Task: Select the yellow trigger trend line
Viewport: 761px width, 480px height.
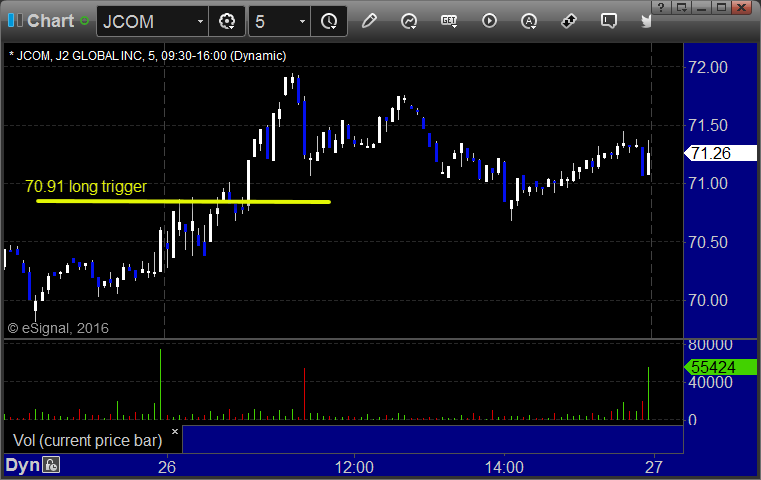Action: pos(183,201)
